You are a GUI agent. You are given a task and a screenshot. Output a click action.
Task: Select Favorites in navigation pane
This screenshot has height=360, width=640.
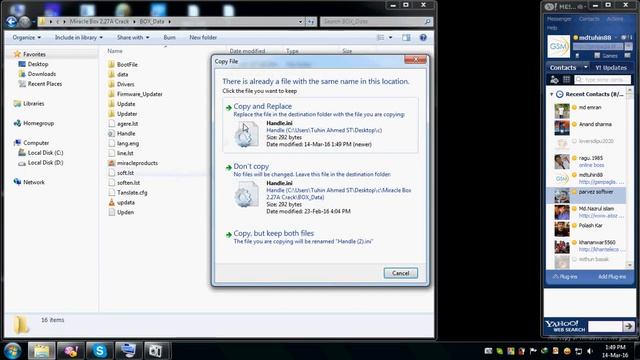(34, 54)
